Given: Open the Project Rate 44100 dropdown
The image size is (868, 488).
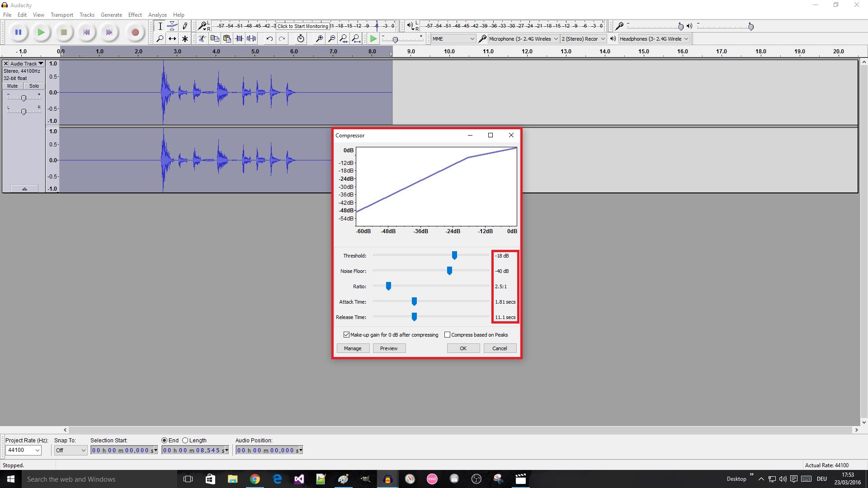Looking at the screenshot, I should pos(24,450).
